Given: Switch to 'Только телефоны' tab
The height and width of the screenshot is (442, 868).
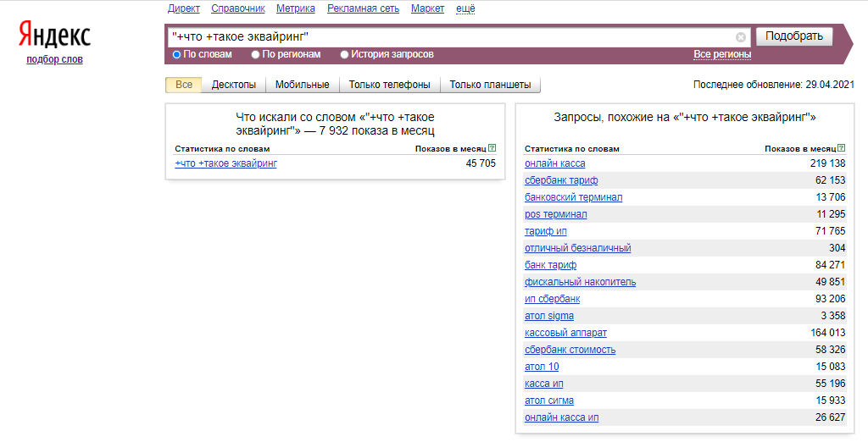Looking at the screenshot, I should (389, 85).
